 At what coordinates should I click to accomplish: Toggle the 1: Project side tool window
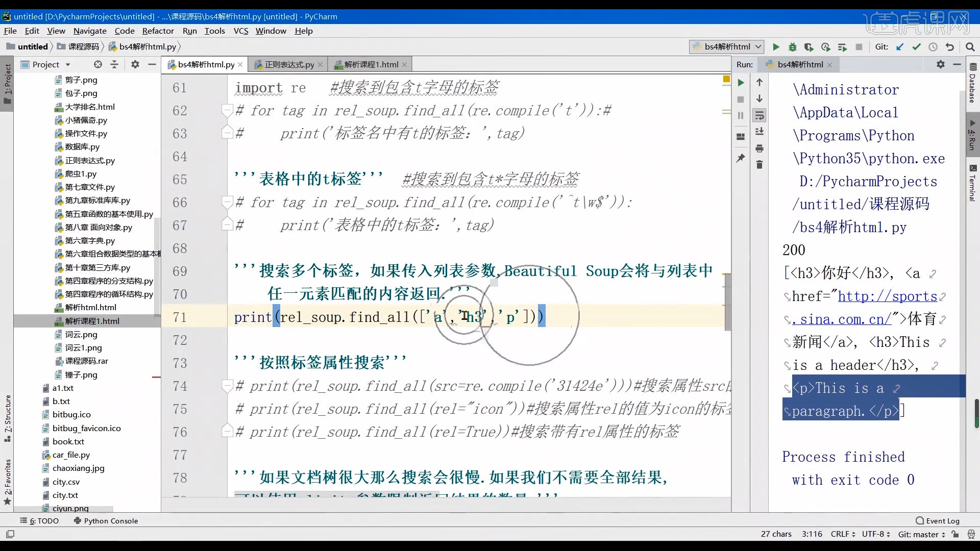coord(7,83)
